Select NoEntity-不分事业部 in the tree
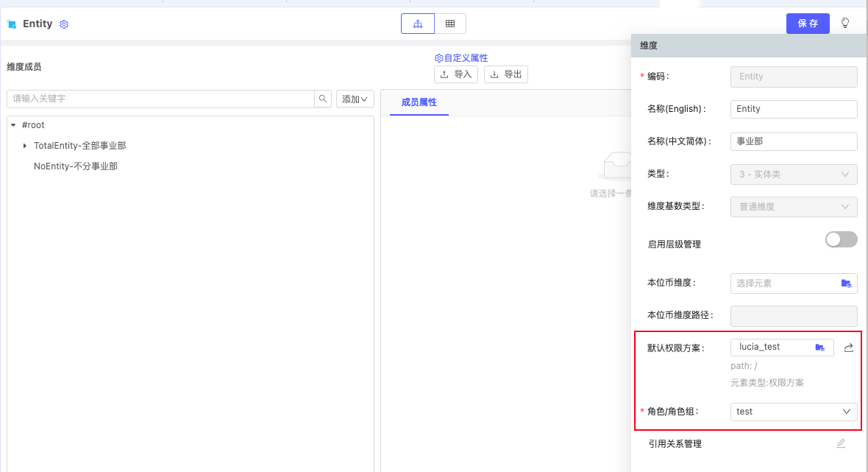This screenshot has height=472, width=868. coord(76,166)
